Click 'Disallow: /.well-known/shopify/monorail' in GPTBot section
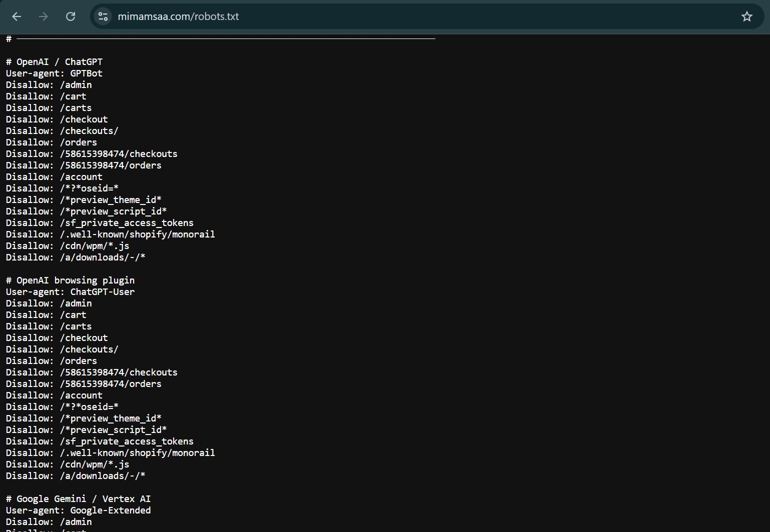770x532 pixels. pos(110,234)
